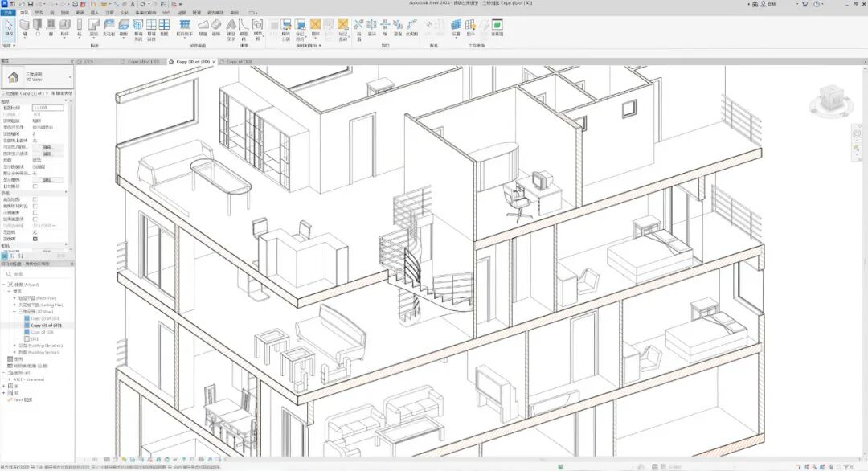Select the Curtain System tool

[x=138, y=29]
